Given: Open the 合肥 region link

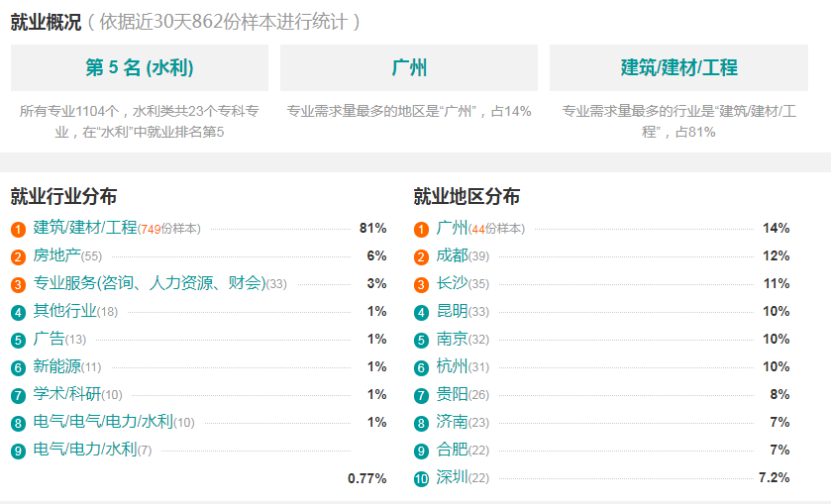Looking at the screenshot, I should tap(452, 450).
